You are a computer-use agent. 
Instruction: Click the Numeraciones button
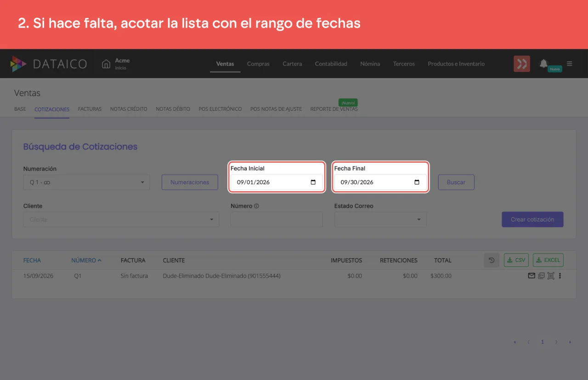point(190,182)
